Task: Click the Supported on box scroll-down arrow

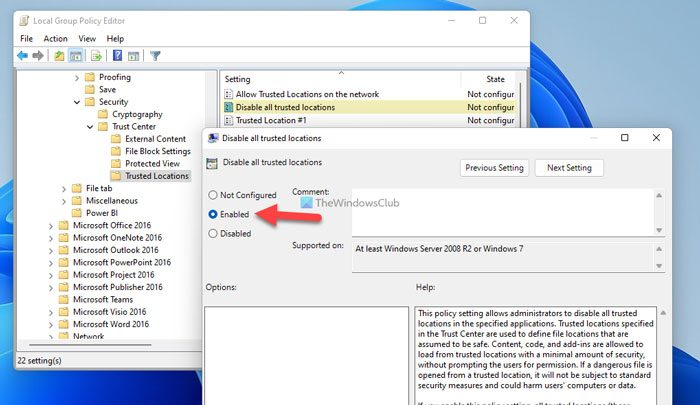Action: 659,266
